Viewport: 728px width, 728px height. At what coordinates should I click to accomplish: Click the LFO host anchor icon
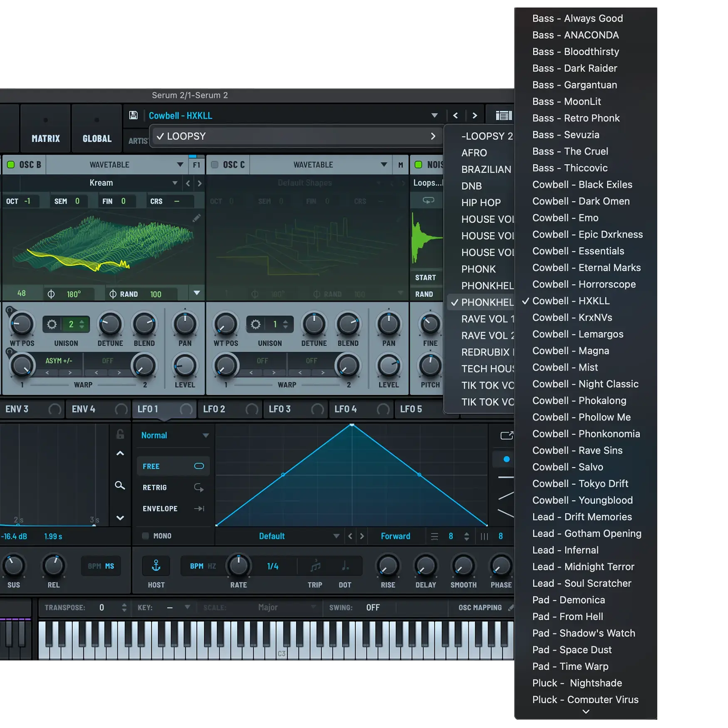coord(156,566)
